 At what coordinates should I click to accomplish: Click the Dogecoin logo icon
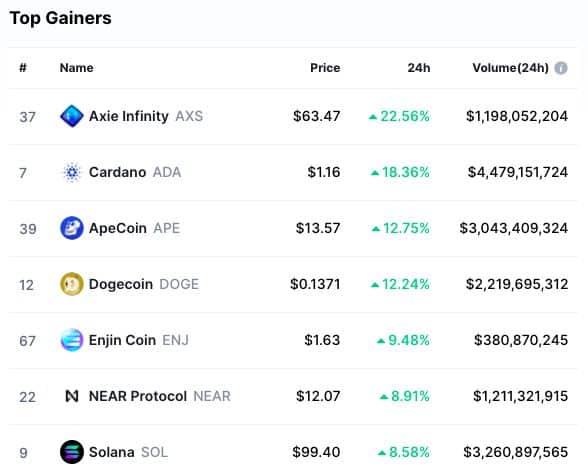(72, 284)
